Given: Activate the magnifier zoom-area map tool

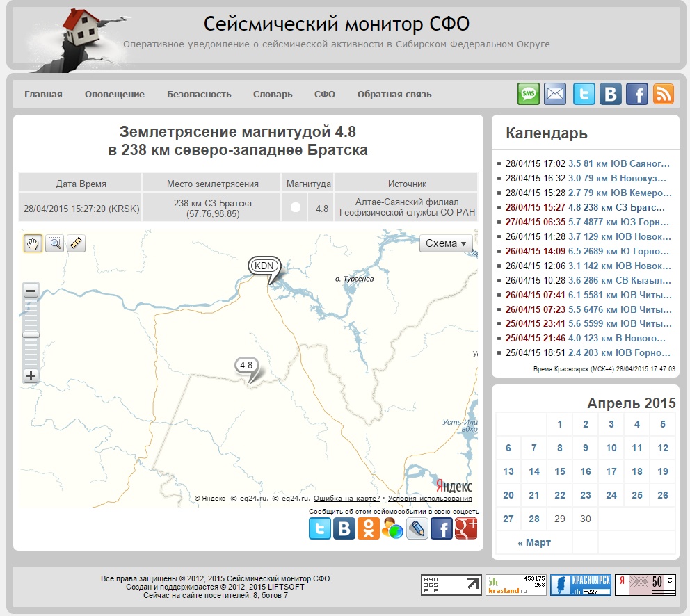Looking at the screenshot, I should (x=54, y=243).
